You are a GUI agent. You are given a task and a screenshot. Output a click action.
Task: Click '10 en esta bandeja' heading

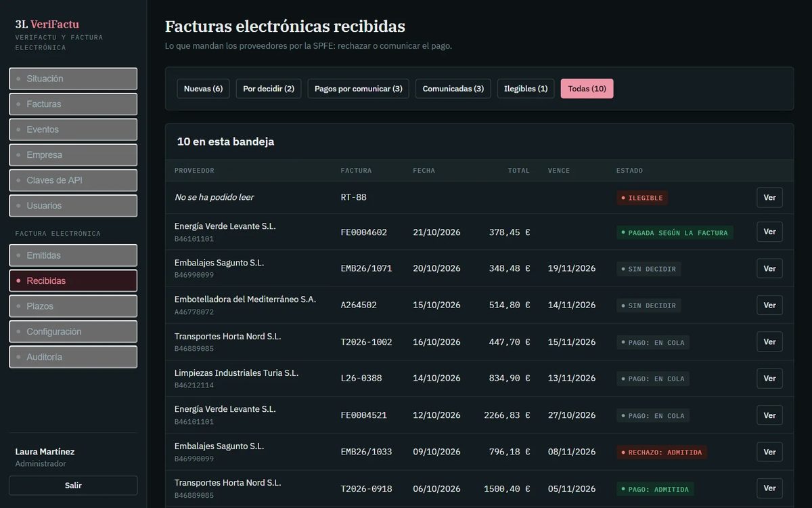pyautogui.click(x=225, y=142)
